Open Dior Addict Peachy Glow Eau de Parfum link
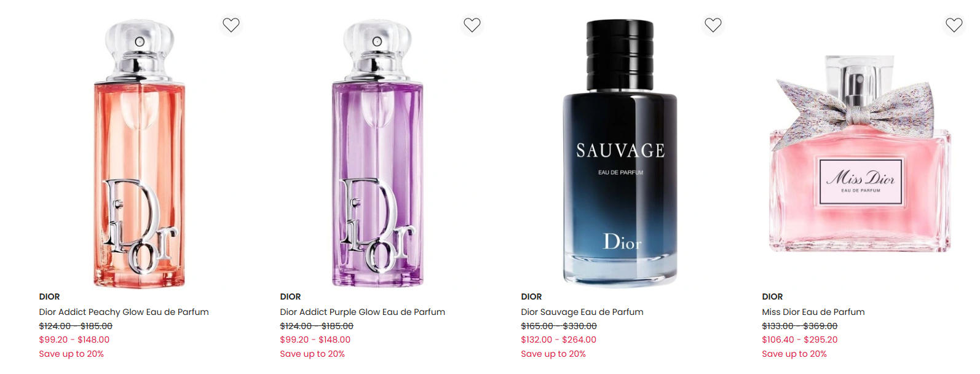Image resolution: width=980 pixels, height=374 pixels. click(124, 312)
